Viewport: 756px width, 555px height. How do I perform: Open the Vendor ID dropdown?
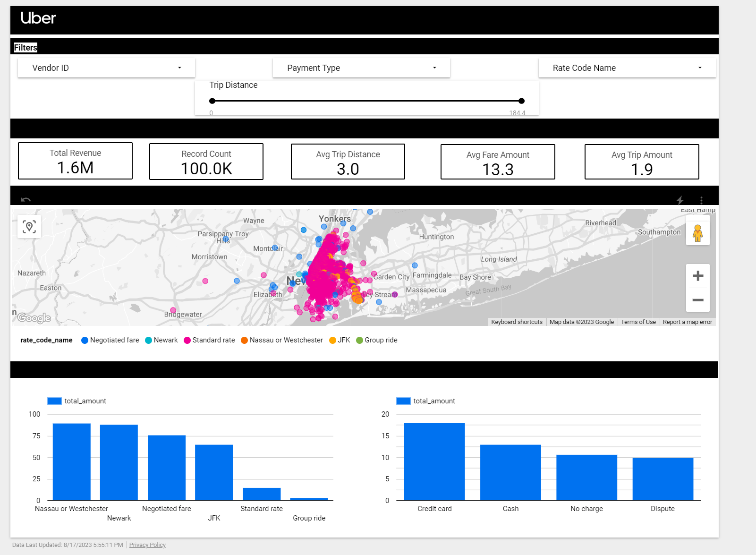click(x=106, y=68)
